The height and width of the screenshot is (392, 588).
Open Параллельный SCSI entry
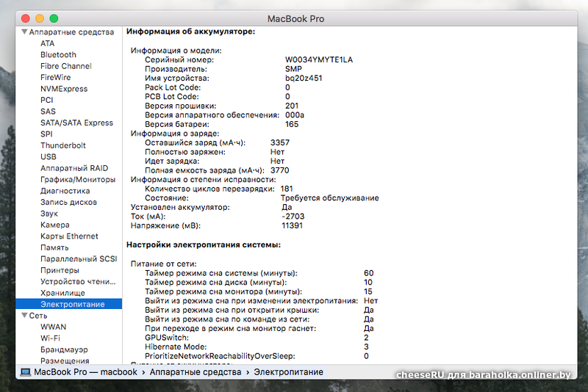79,258
